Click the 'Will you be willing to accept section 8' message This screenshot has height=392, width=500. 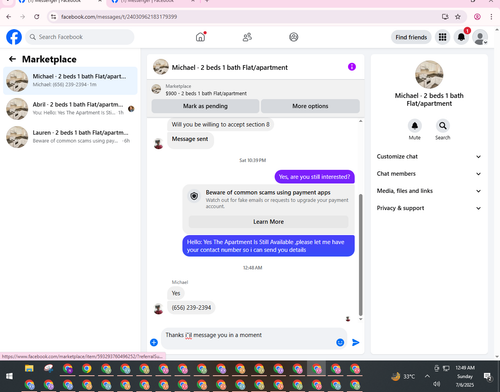tap(220, 124)
